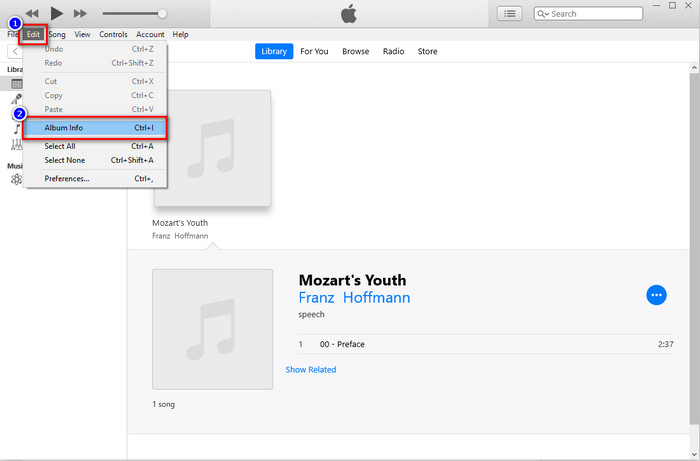
Task: Switch to the Browse tab
Action: coord(355,51)
